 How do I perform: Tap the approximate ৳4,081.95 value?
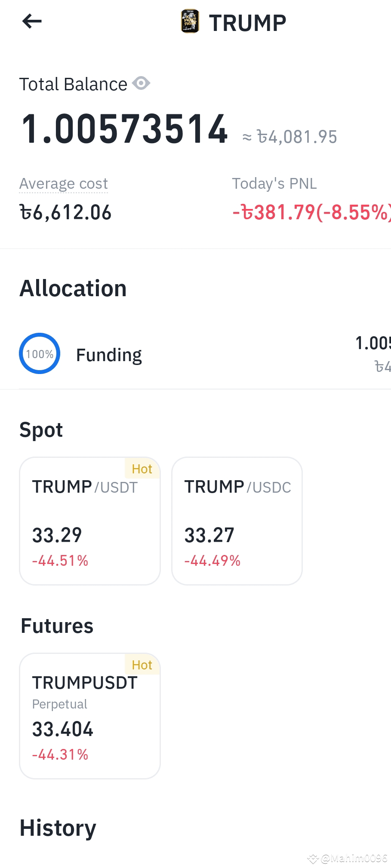pyautogui.click(x=289, y=137)
